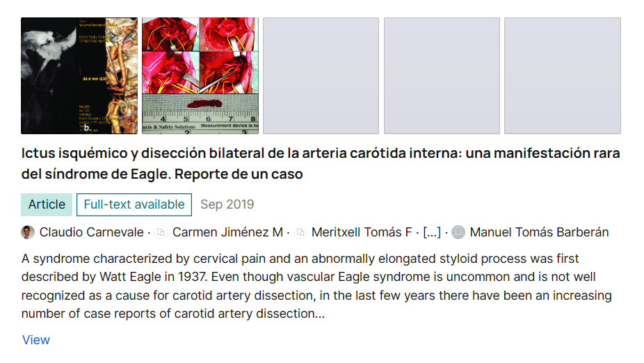The image size is (644, 363).
Task: Expand hidden authors via the [...] link
Action: (x=431, y=232)
